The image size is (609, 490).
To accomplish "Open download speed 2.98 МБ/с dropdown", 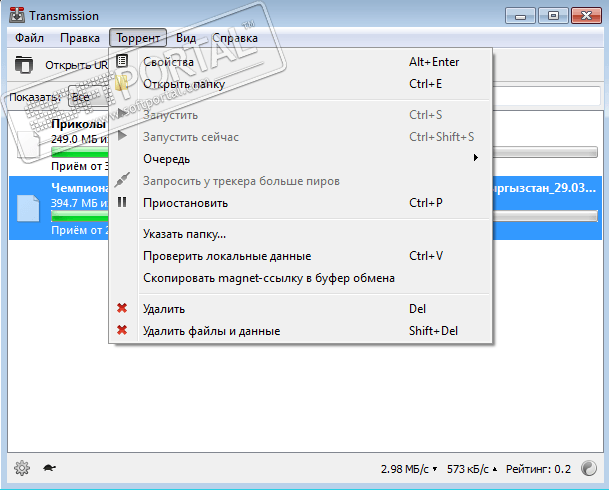I will (x=409, y=469).
